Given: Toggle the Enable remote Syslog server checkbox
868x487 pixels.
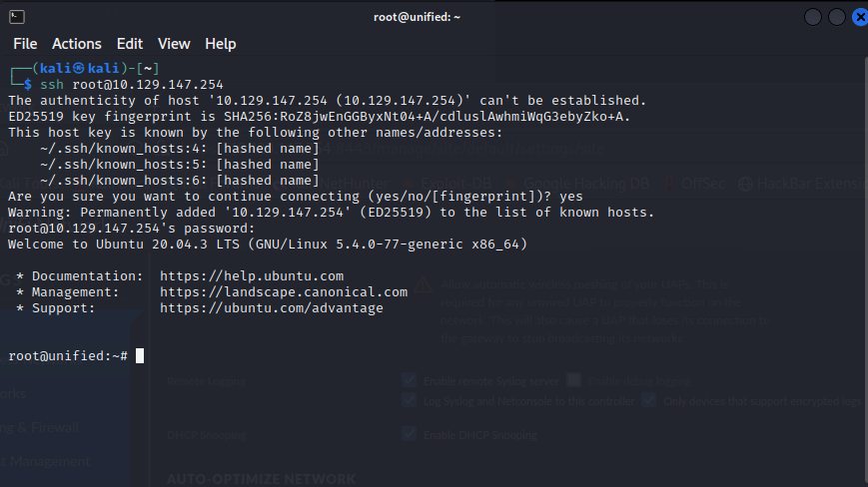Looking at the screenshot, I should point(409,380).
